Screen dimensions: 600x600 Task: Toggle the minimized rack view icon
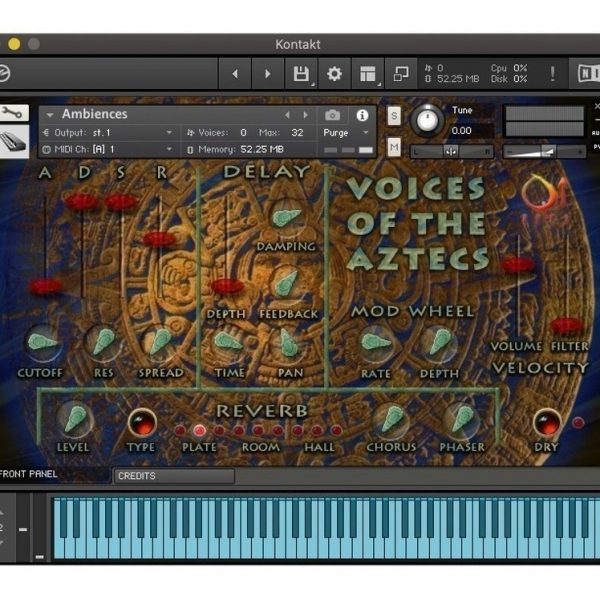(401, 73)
